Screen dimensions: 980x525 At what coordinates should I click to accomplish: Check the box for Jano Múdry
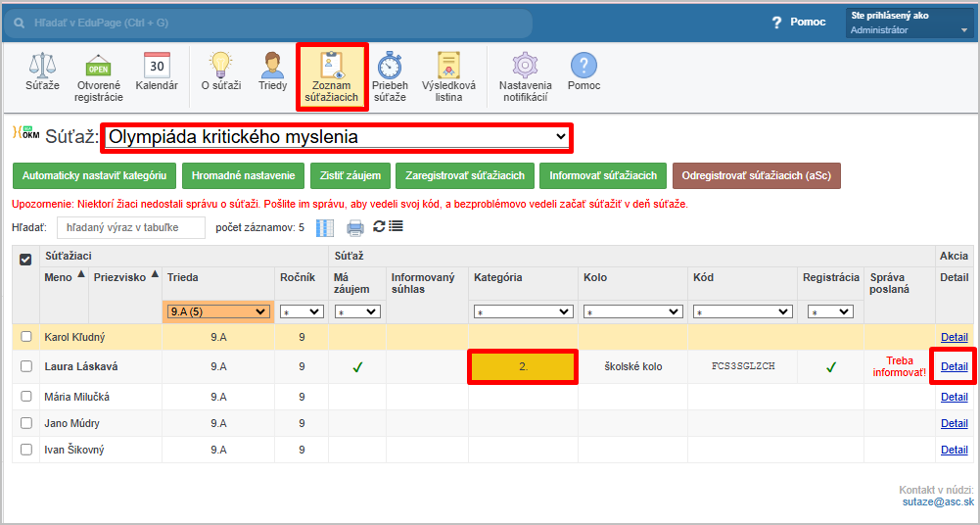[26, 423]
